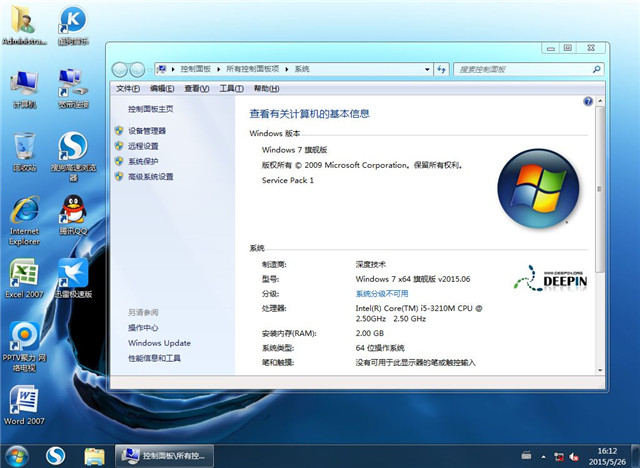Viewport: 640px width, 468px height.
Task: Open the 编辑(E) menu
Action: [162, 89]
